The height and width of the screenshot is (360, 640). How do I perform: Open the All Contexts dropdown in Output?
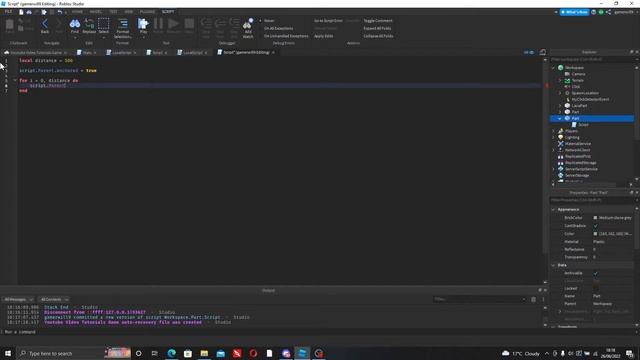[54, 300]
